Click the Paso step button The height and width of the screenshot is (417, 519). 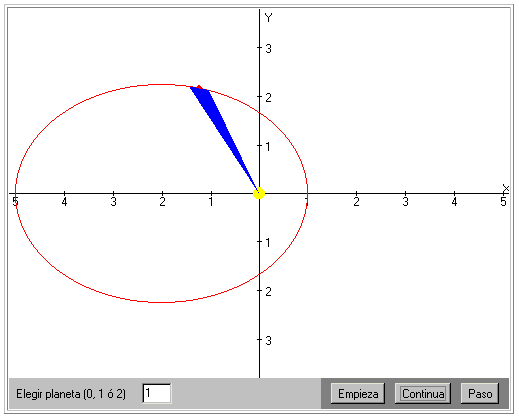[480, 394]
